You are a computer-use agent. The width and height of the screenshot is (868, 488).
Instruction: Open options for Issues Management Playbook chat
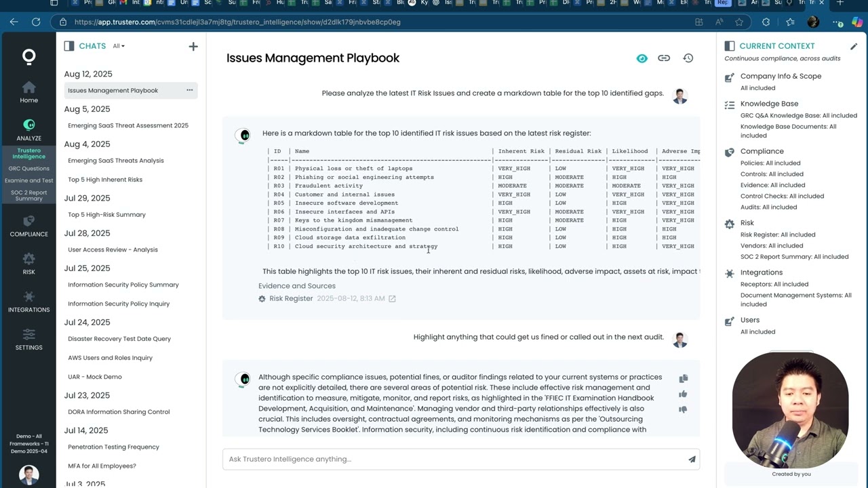pos(189,90)
